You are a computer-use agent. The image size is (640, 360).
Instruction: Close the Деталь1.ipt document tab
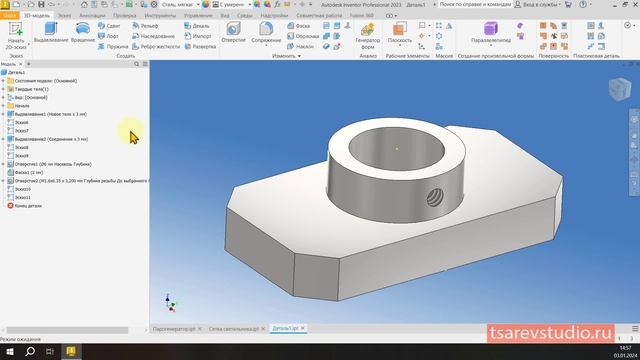click(303, 328)
